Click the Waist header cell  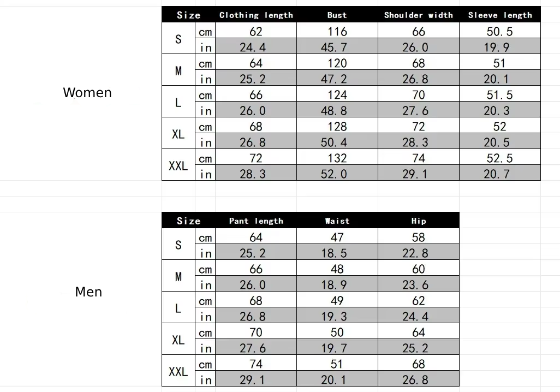click(x=337, y=221)
